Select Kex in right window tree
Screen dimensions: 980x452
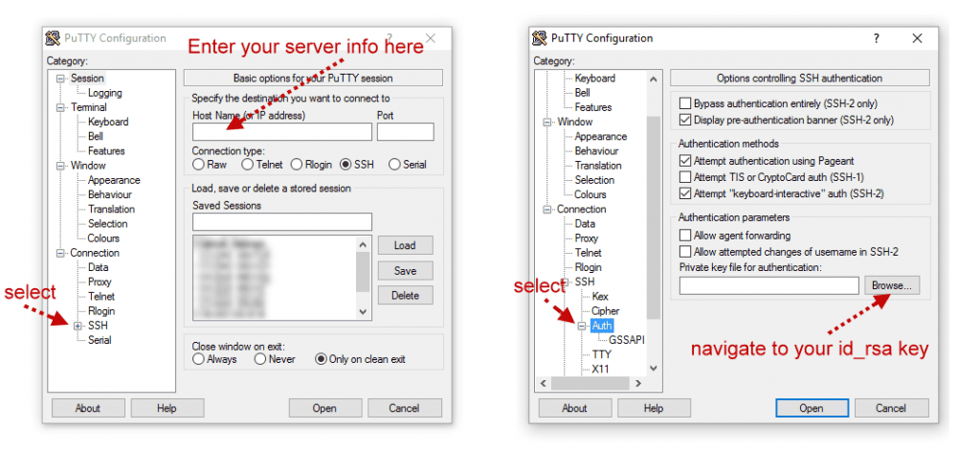pos(600,296)
